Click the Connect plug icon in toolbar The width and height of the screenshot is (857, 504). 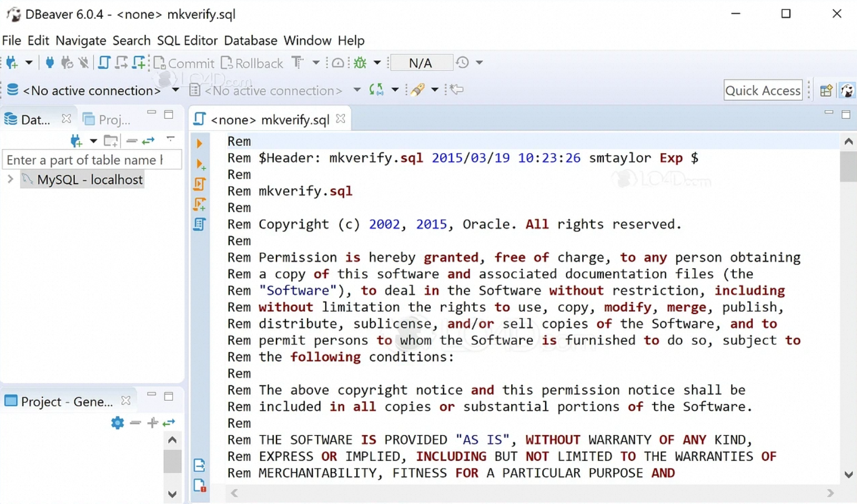[x=50, y=63]
